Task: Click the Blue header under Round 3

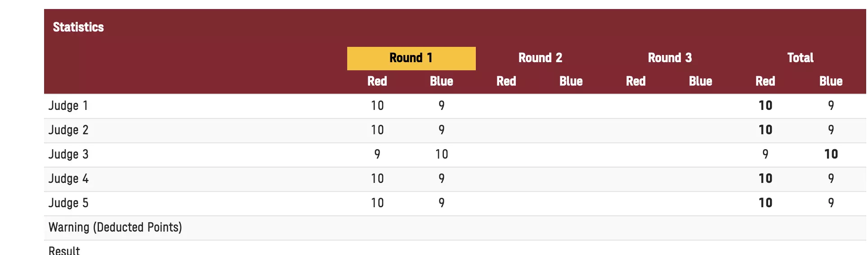Action: (x=700, y=82)
